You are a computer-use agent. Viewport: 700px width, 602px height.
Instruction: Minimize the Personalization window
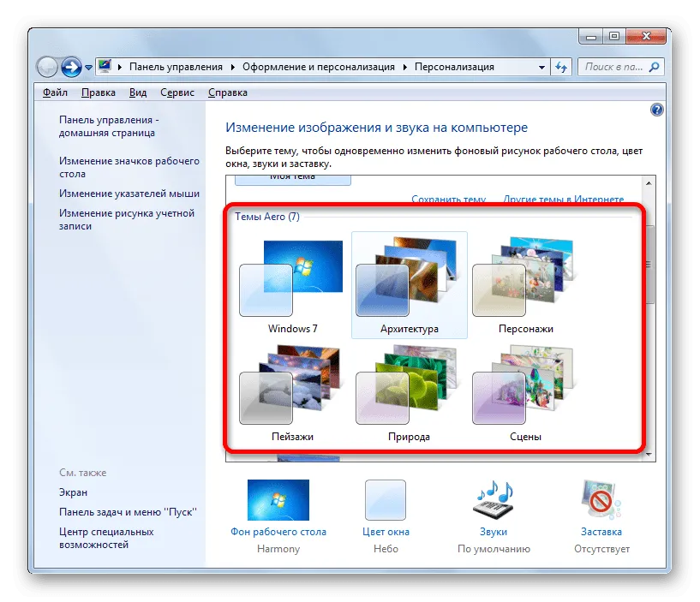point(591,37)
